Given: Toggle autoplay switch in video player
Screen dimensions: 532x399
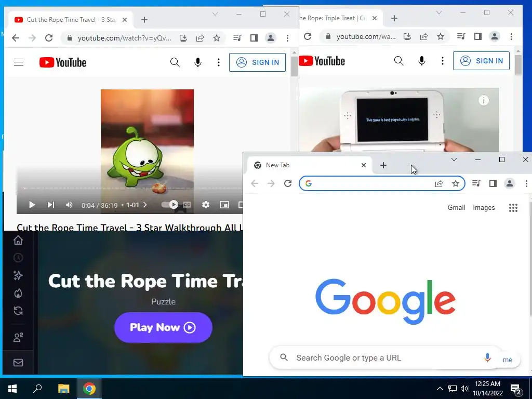Looking at the screenshot, I should tap(170, 205).
